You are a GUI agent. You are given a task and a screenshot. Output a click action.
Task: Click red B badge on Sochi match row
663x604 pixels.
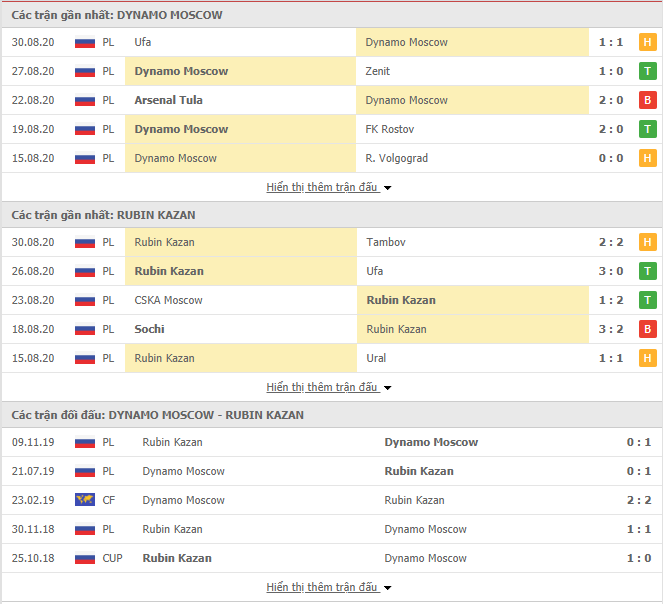click(x=647, y=329)
